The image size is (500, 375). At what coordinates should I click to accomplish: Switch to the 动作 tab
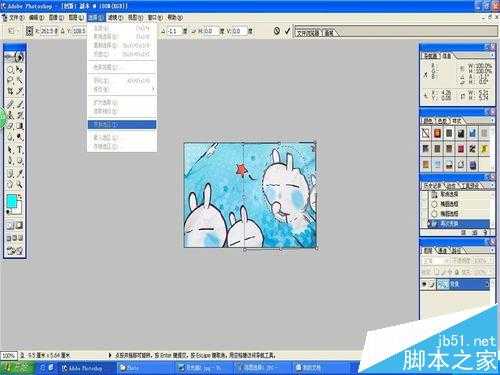point(451,186)
